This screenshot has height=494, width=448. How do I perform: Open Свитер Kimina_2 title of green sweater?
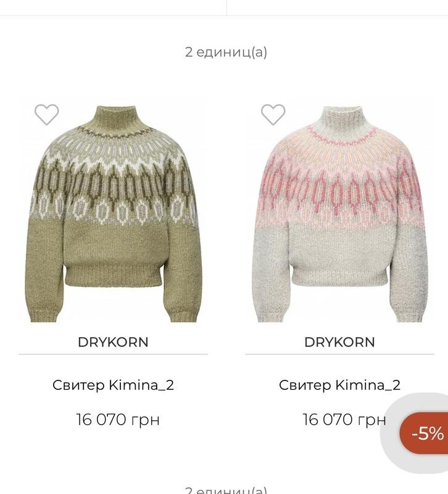tap(113, 385)
